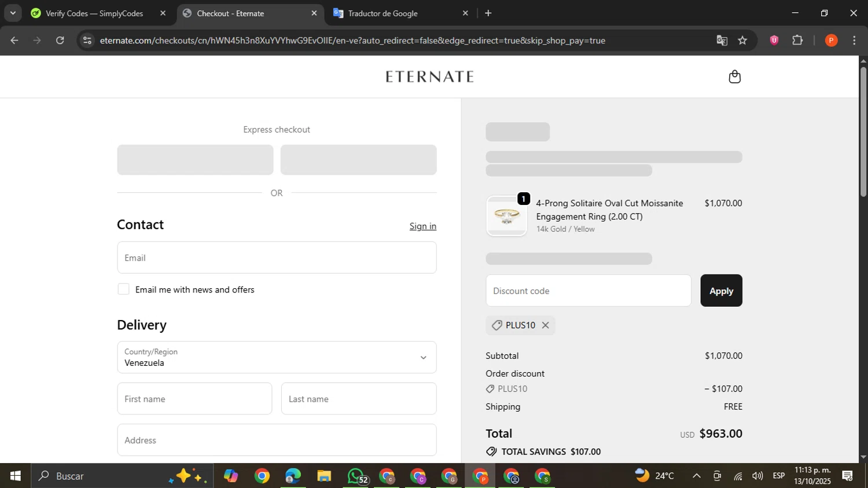
Task: Click the Sign in link
Action: [423, 226]
